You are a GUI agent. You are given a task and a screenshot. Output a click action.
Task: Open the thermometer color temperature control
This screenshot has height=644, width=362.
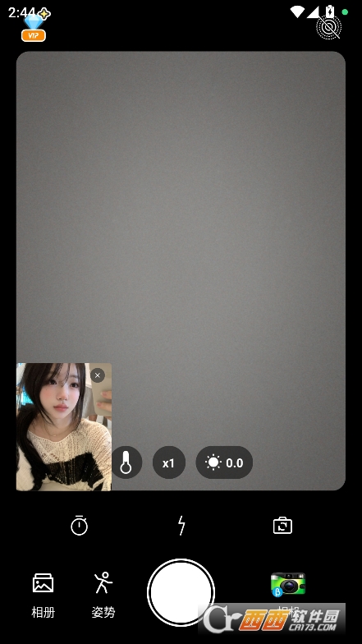click(x=126, y=462)
